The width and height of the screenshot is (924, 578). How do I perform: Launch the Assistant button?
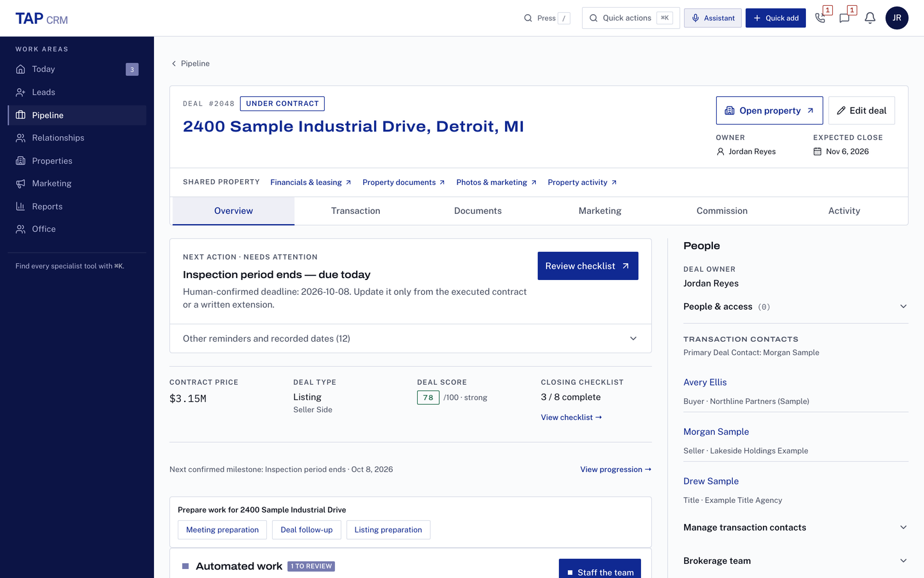point(713,18)
